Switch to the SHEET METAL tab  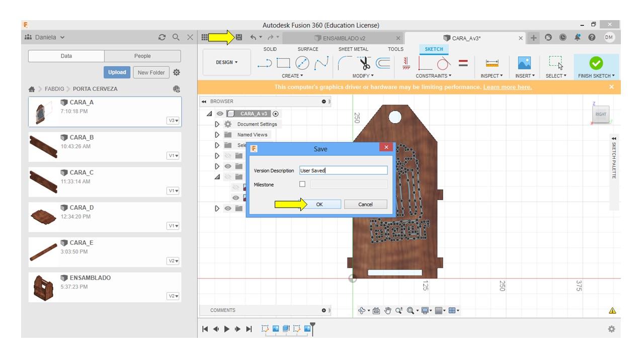pyautogui.click(x=353, y=49)
